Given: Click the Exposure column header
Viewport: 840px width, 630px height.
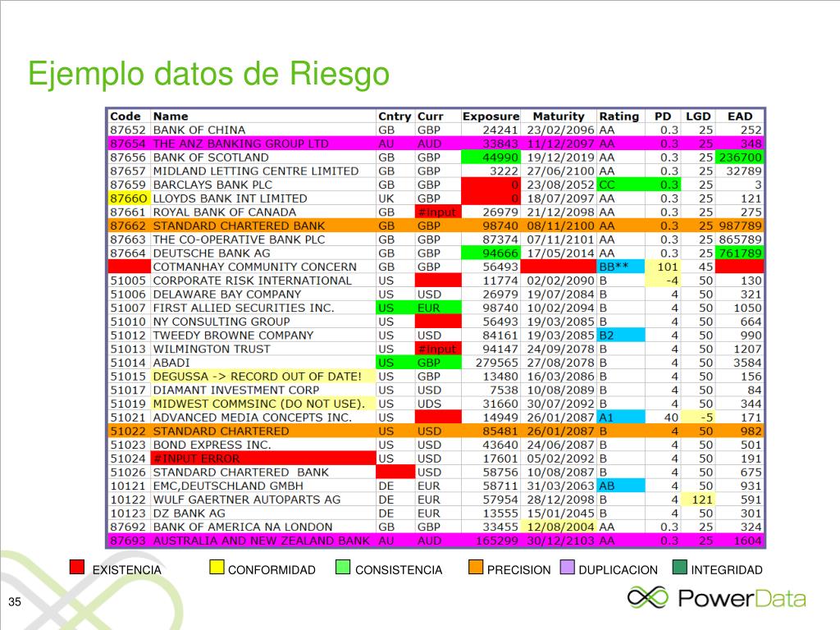Looking at the screenshot, I should click(491, 116).
